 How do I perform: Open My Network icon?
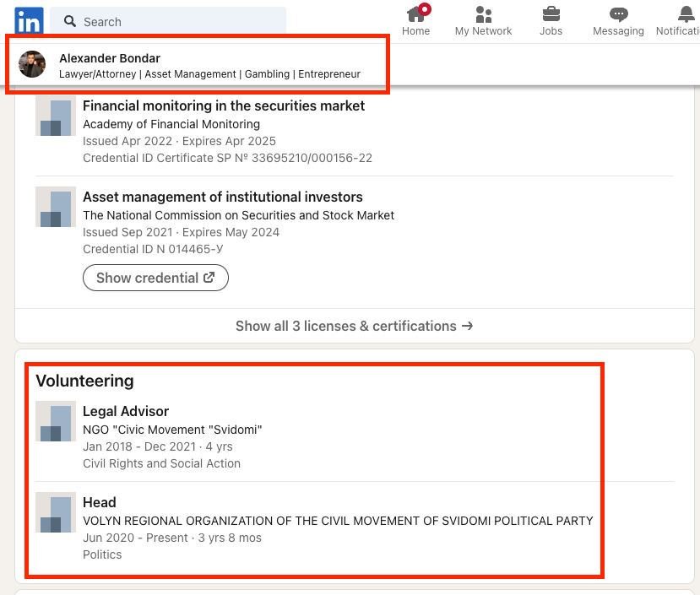[x=483, y=14]
